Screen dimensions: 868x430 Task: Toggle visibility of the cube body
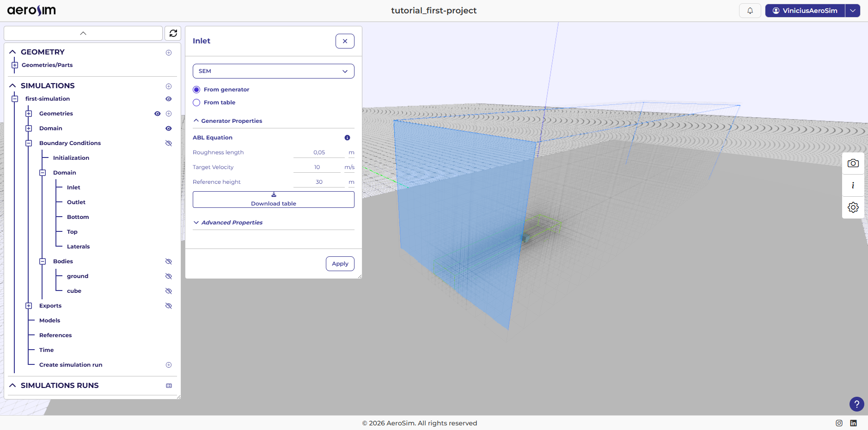pyautogui.click(x=168, y=291)
